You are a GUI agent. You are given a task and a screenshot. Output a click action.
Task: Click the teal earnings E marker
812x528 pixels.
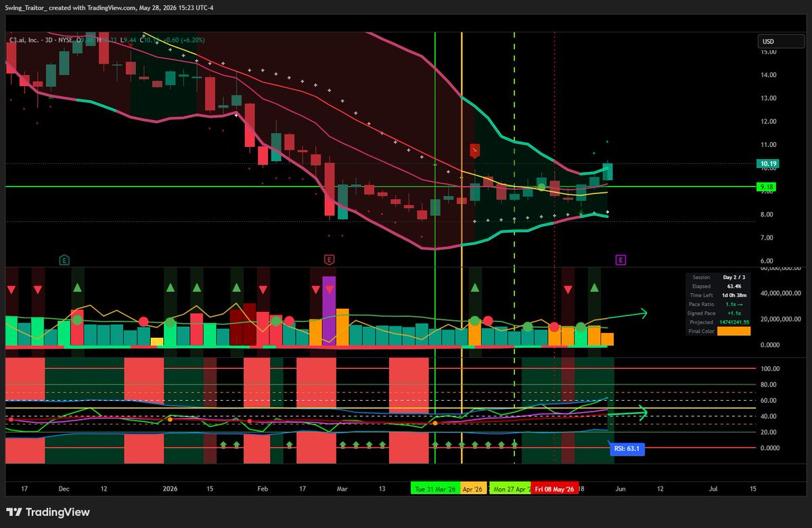64,259
